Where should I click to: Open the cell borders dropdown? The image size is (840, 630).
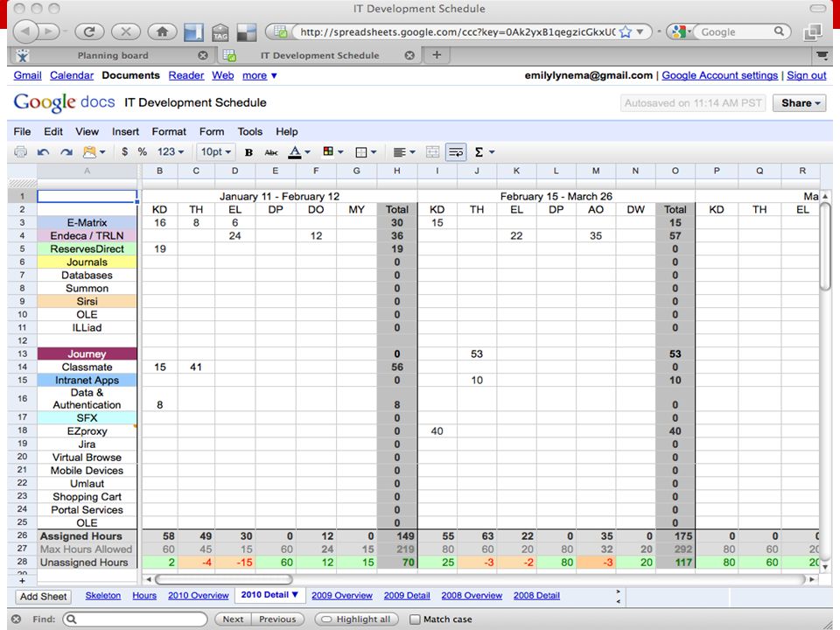click(366, 152)
